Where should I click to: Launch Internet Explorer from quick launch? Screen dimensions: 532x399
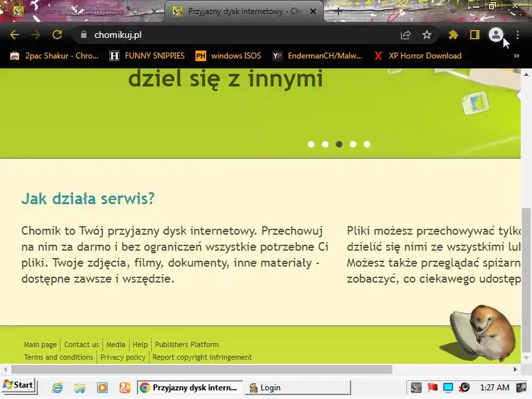pyautogui.click(x=57, y=388)
